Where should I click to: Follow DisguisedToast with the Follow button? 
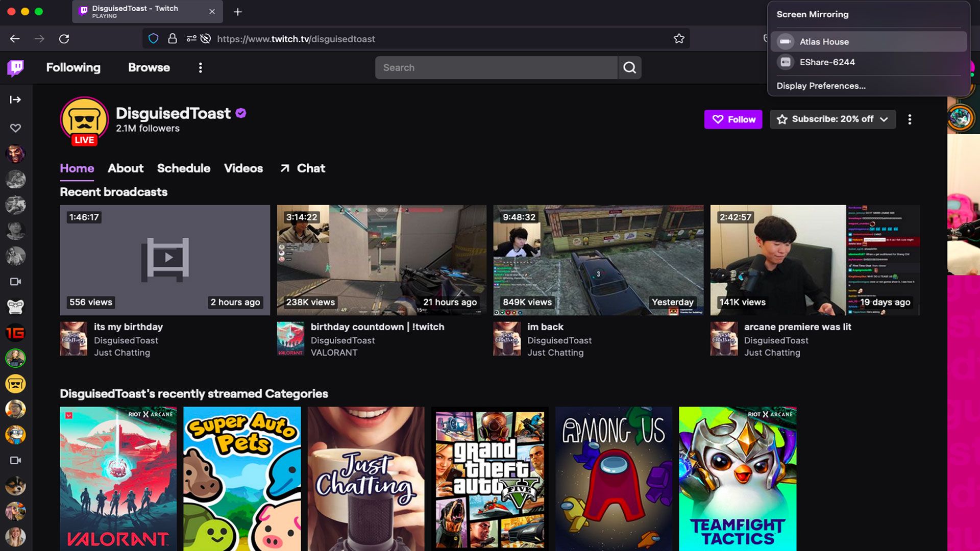point(733,119)
